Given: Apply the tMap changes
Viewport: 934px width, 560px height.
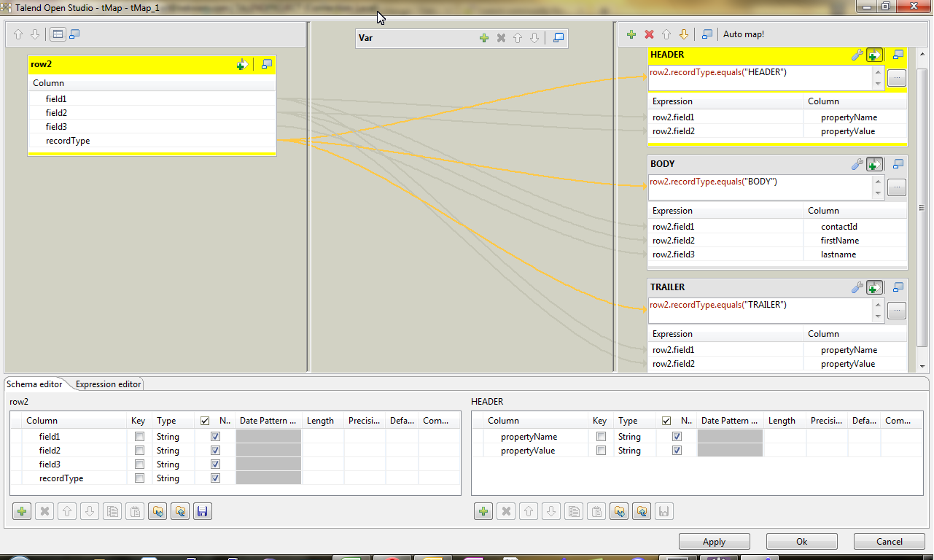Looking at the screenshot, I should [713, 541].
